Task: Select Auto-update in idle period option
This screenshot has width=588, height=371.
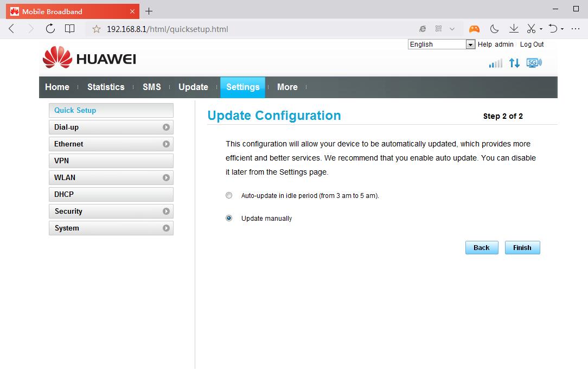Action: point(229,195)
